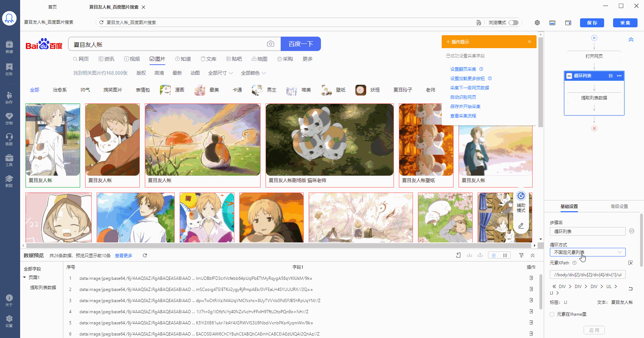644x338 pixels.
Task: Click the workflow start play icon
Action: [x=594, y=38]
